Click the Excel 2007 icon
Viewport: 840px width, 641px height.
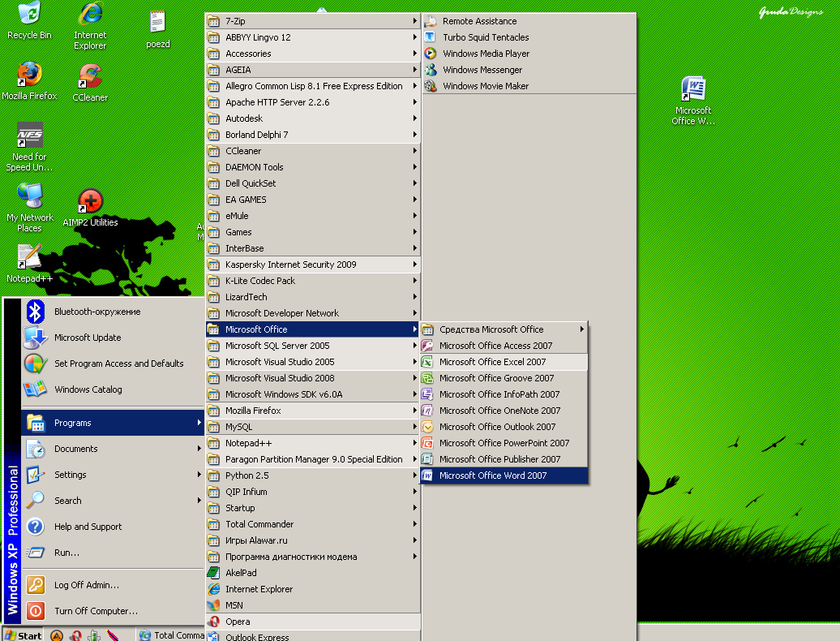pyautogui.click(x=427, y=362)
